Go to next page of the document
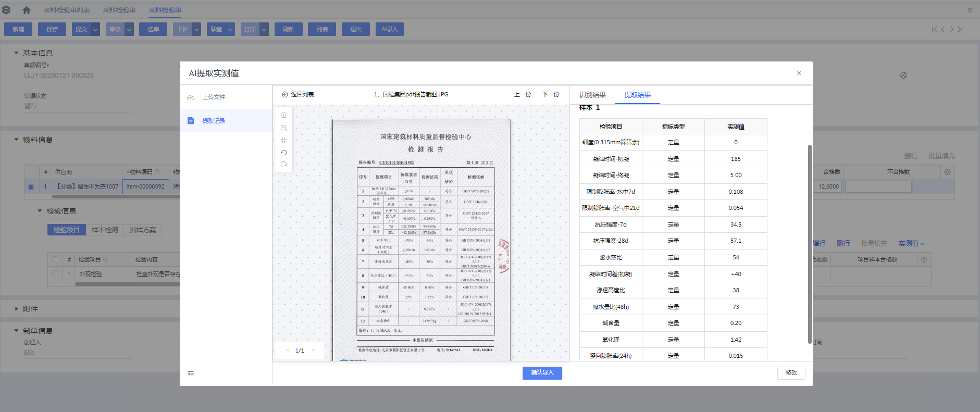Image resolution: width=980 pixels, height=412 pixels. 313,351
